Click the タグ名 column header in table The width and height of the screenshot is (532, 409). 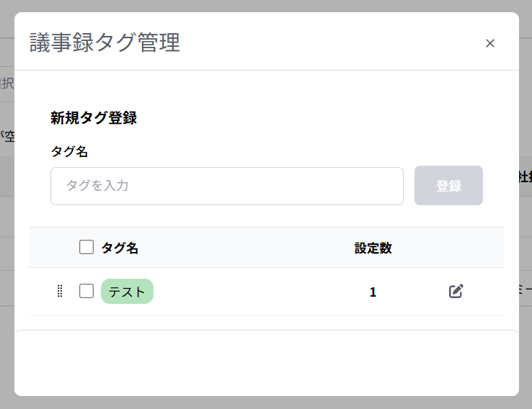(120, 248)
